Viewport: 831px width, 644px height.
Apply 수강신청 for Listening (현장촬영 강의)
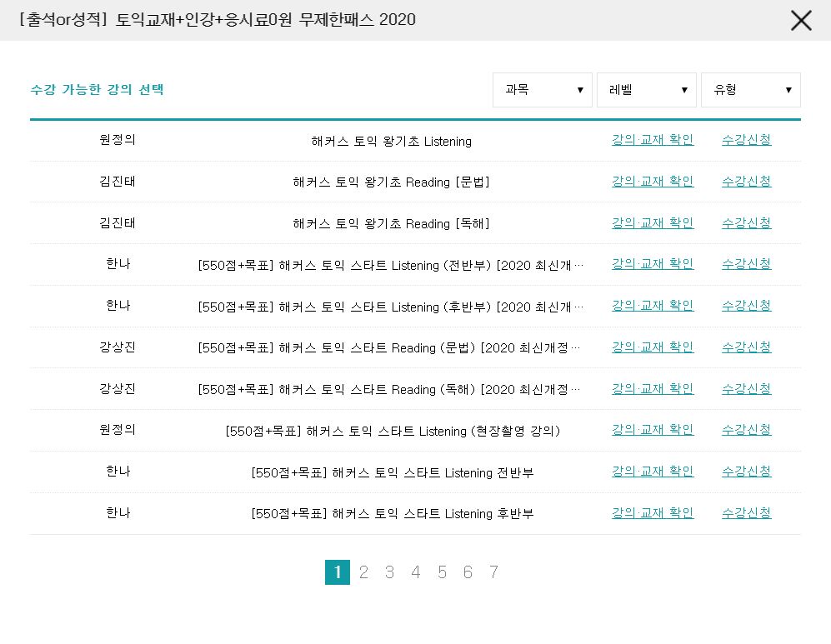(x=746, y=430)
